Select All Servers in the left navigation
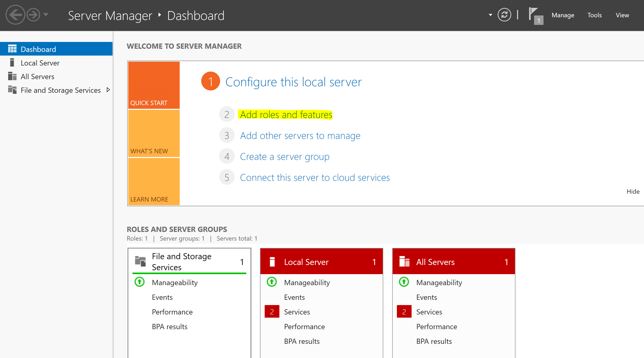This screenshot has width=644, height=358. (56, 77)
